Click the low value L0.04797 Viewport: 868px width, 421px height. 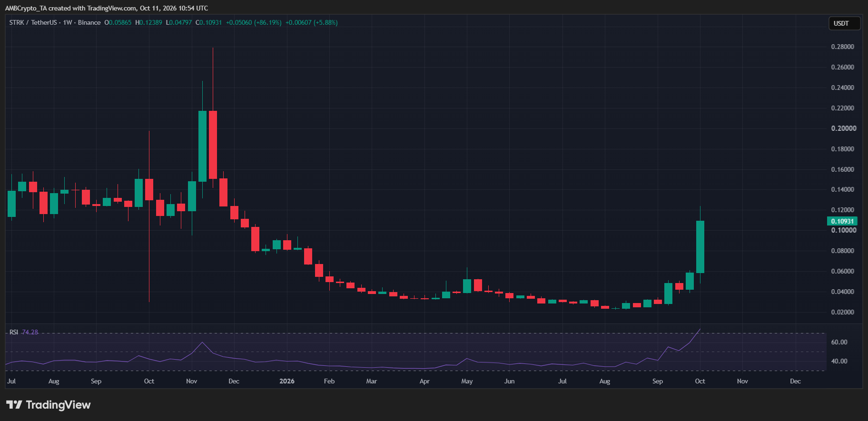point(179,22)
